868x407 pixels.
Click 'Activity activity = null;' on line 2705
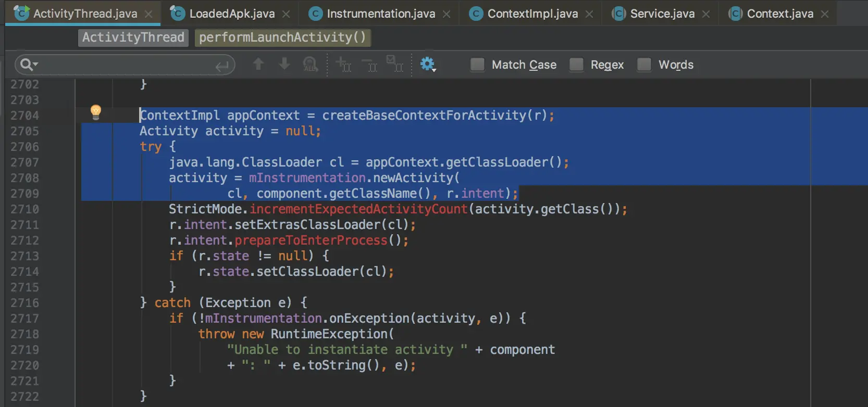(230, 131)
